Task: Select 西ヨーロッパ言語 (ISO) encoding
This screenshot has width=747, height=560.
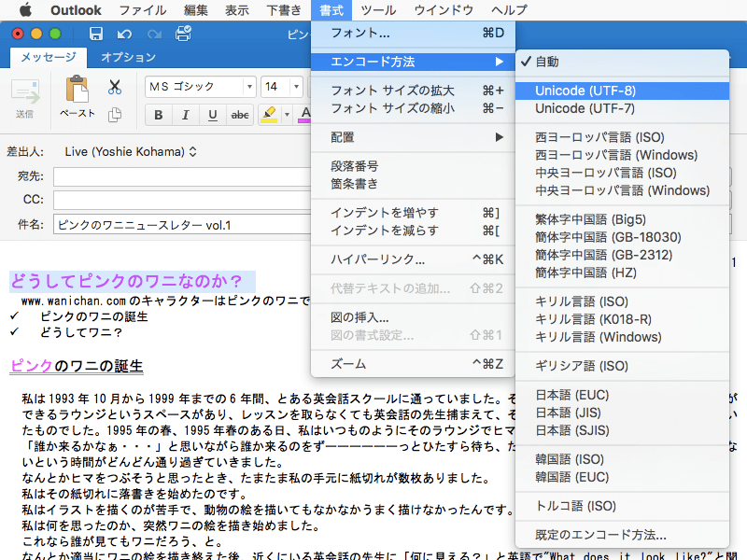Action: point(622,137)
